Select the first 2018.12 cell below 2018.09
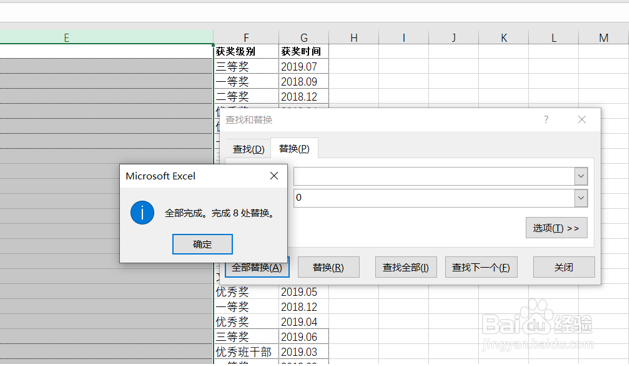Screen dimensions: 629x366 (x=304, y=96)
